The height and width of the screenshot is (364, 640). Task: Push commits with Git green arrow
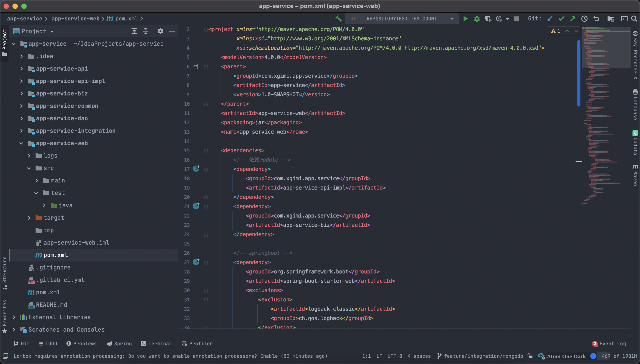573,19
